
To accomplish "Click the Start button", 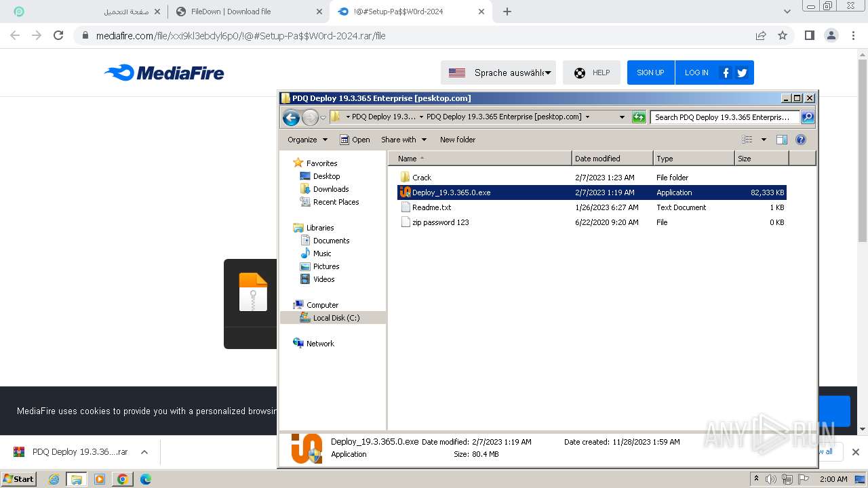I will (18, 479).
